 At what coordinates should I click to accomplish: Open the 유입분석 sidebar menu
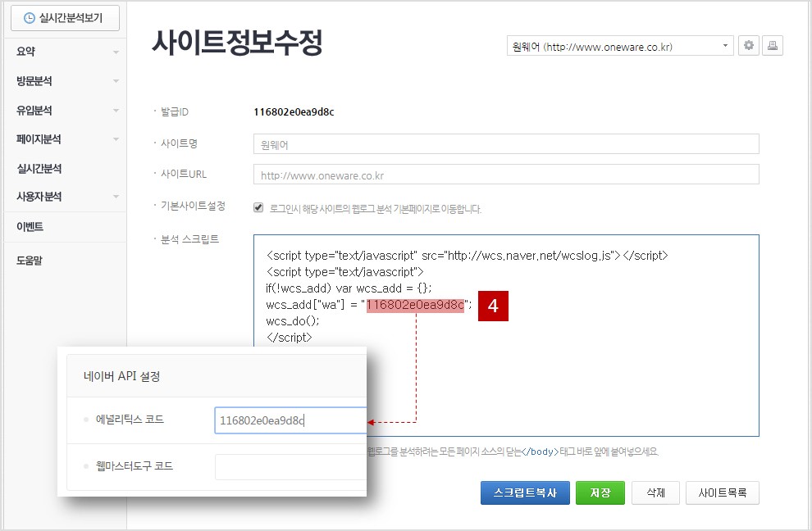tap(34, 111)
